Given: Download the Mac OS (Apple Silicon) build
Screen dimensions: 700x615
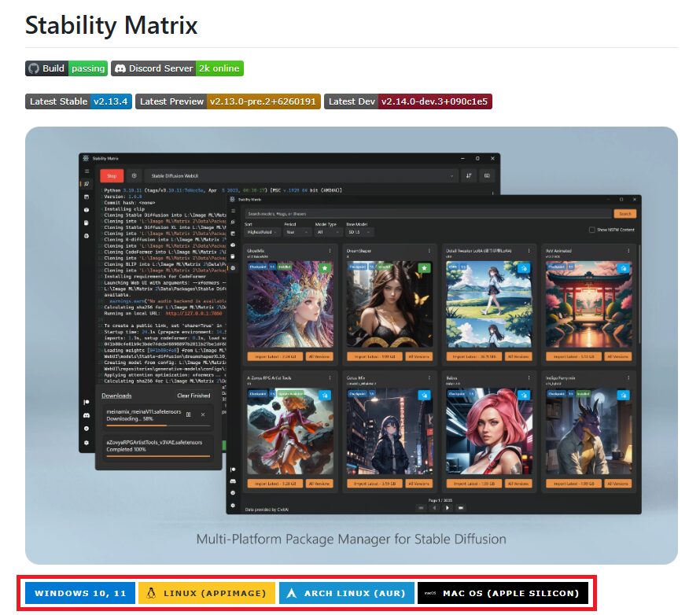Looking at the screenshot, I should click(x=503, y=593).
